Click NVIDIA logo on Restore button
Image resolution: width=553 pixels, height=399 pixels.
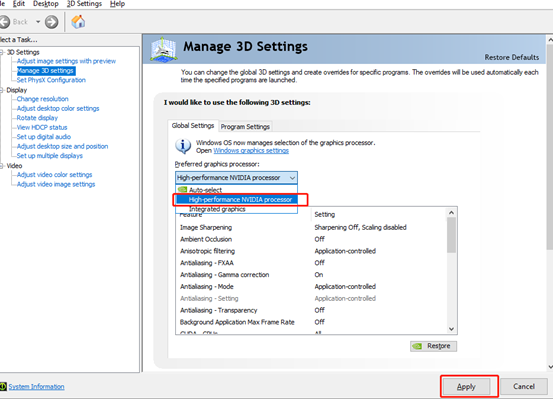coord(417,346)
